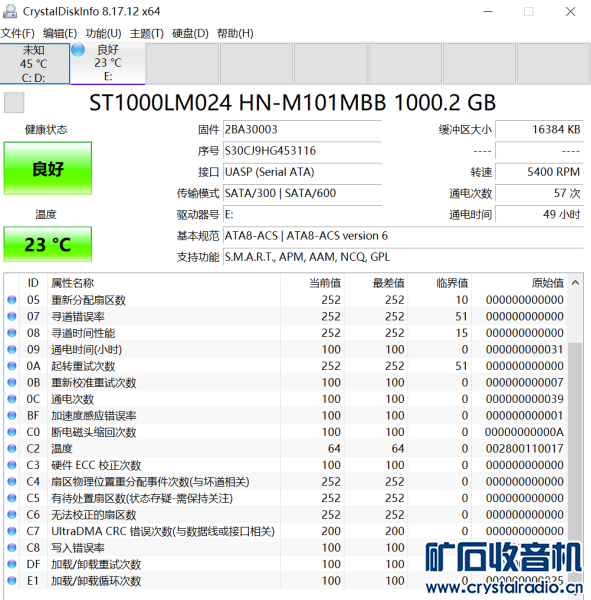Click the green 23 °C temperature button
The image size is (591, 600).
pos(48,244)
